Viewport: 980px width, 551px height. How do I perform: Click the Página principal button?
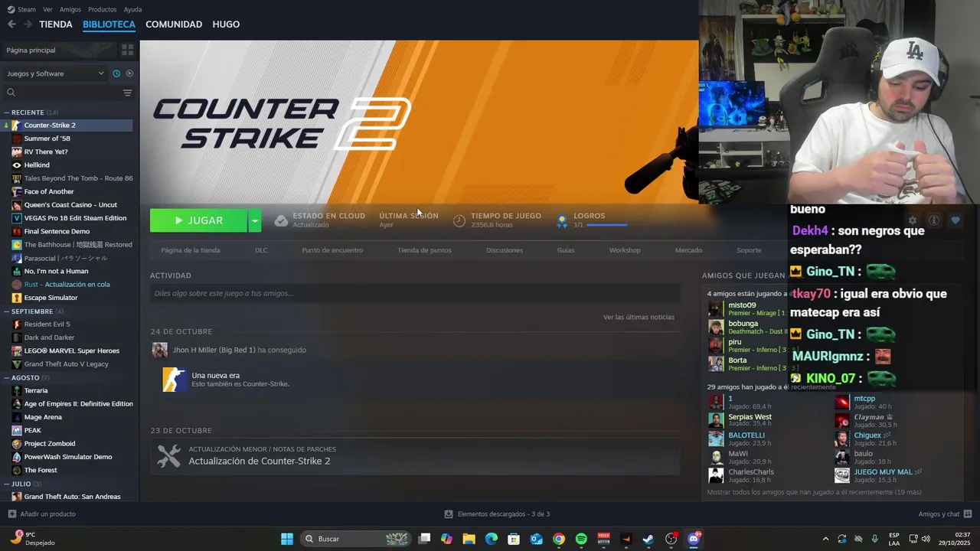point(60,50)
